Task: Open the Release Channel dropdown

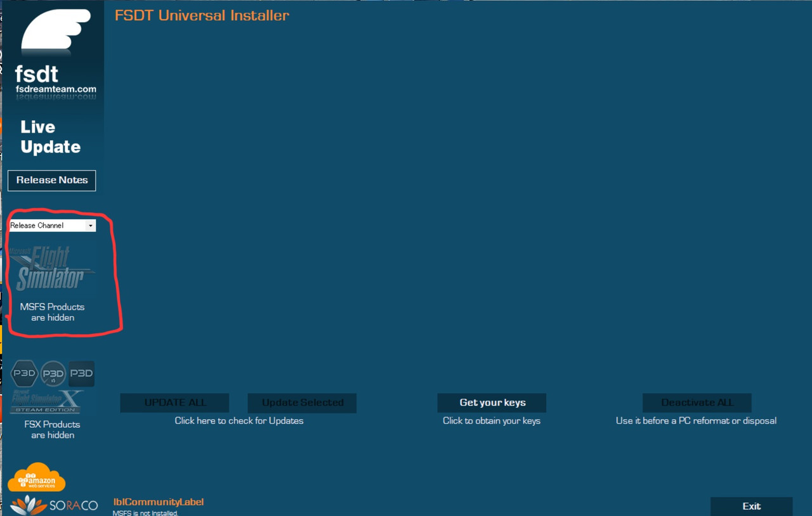Action: click(x=53, y=225)
